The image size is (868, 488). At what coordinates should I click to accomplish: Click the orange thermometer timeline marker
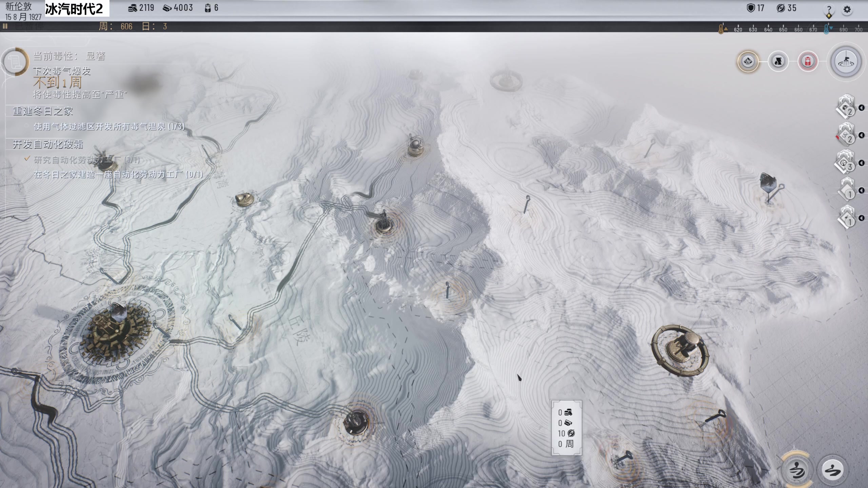click(x=722, y=28)
